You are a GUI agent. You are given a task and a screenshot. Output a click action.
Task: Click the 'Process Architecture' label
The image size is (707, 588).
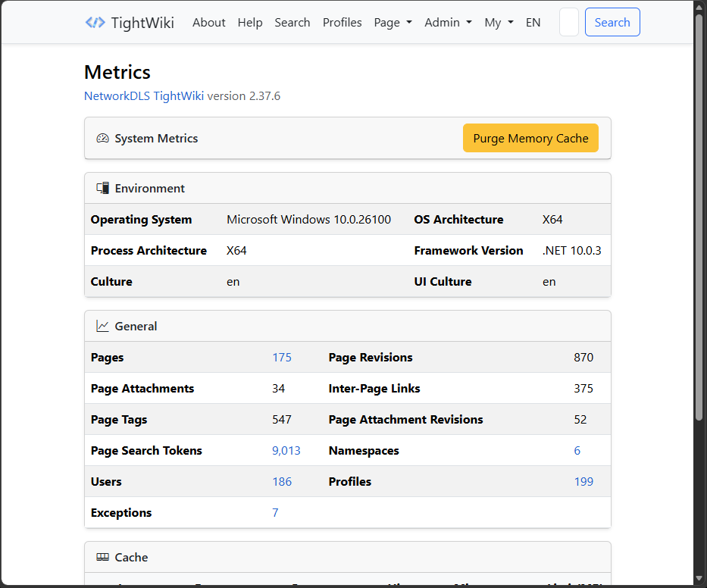[x=149, y=251]
